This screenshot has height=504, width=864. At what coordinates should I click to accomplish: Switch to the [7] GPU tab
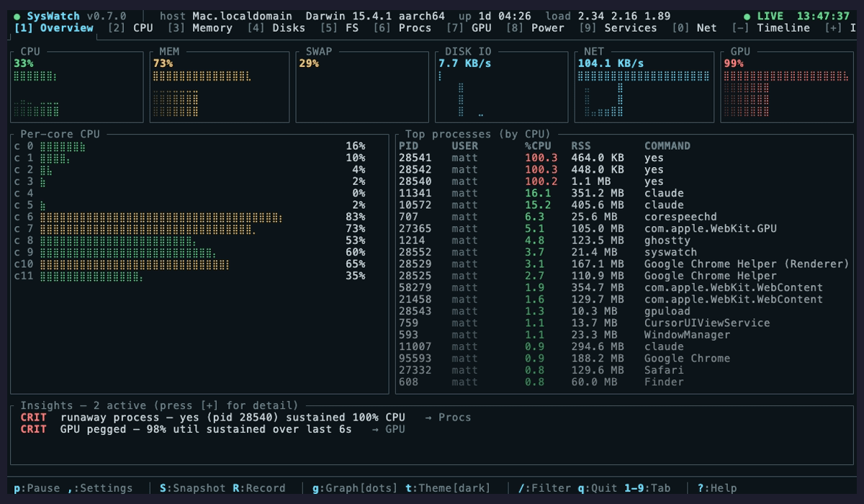coord(469,28)
